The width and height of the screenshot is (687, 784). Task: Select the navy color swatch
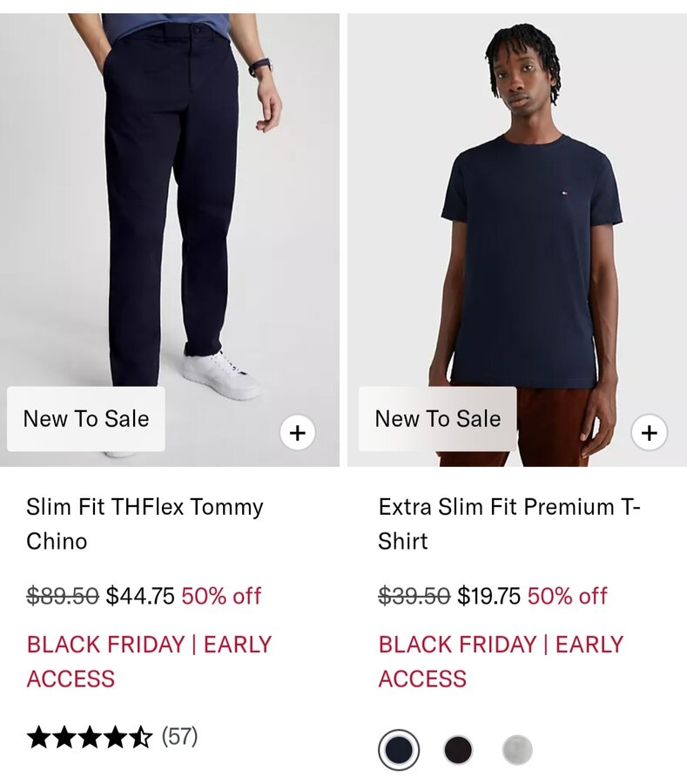(399, 750)
